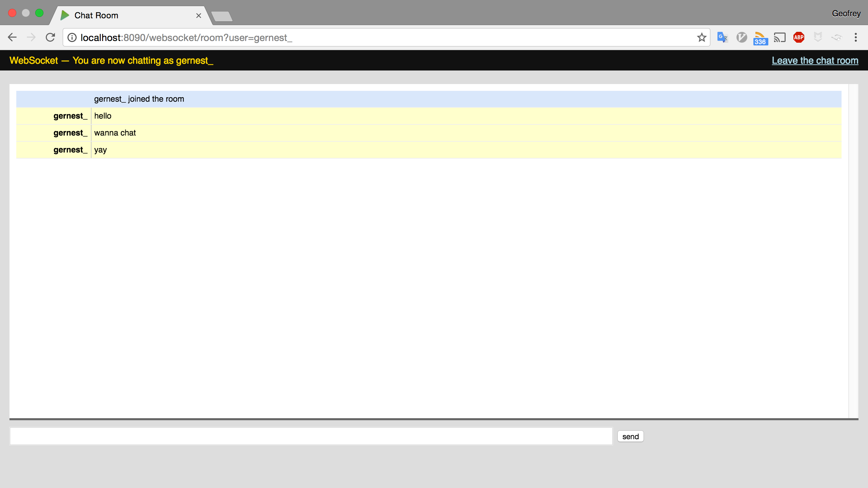Click the Geofrey profile button

(x=846, y=14)
